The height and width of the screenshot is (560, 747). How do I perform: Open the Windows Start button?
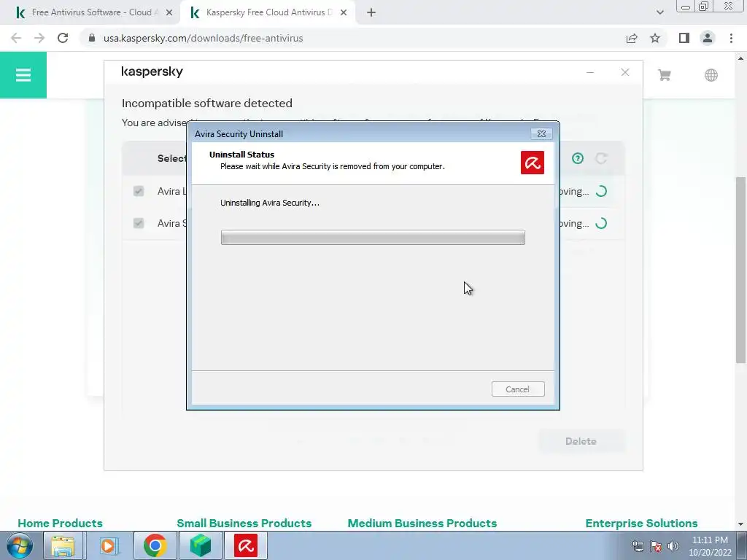click(x=20, y=545)
